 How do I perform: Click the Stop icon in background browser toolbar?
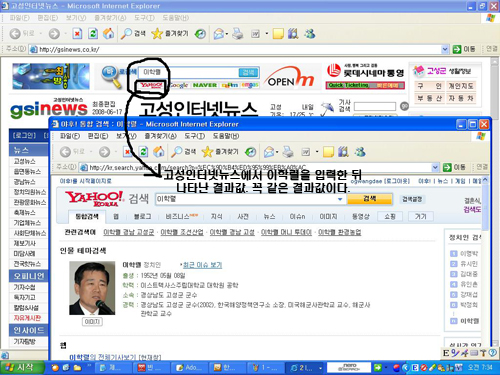tap(77, 34)
